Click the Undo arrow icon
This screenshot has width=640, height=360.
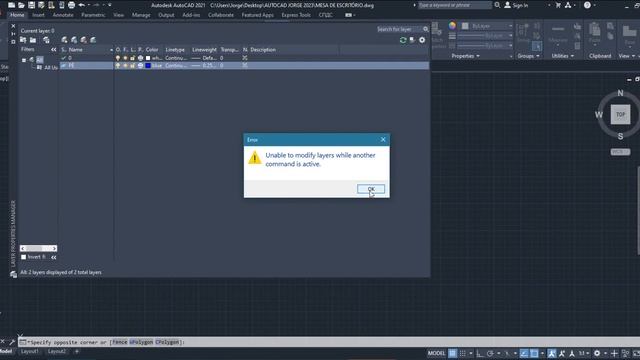[82, 5]
